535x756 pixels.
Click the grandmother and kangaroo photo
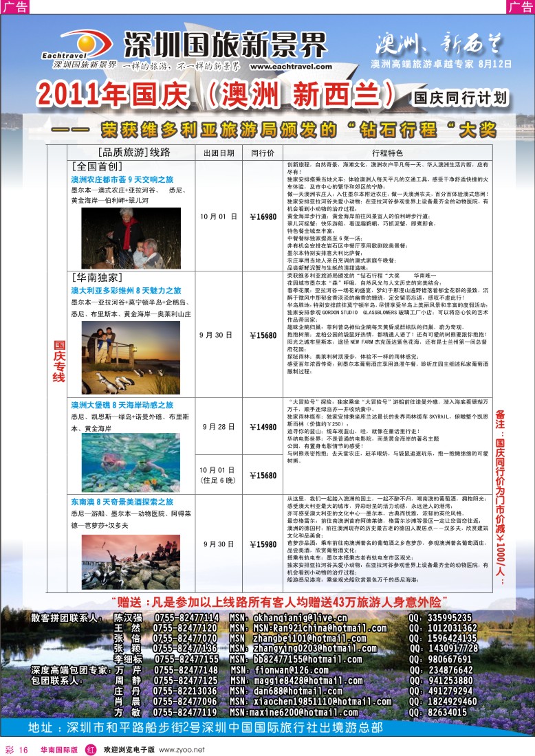pyautogui.click(x=131, y=238)
